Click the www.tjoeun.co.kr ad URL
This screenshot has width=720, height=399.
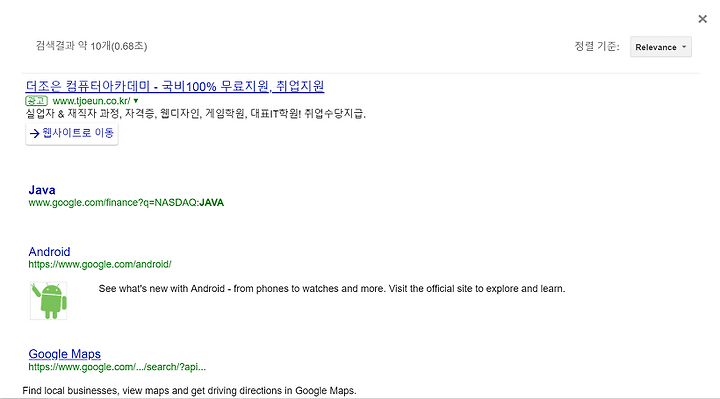coord(91,101)
